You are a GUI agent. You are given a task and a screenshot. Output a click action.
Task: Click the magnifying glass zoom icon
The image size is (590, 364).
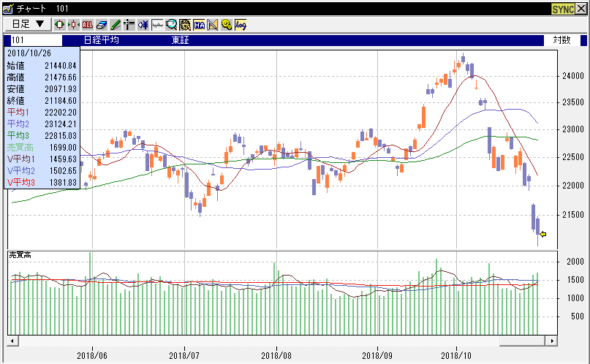coord(171,24)
